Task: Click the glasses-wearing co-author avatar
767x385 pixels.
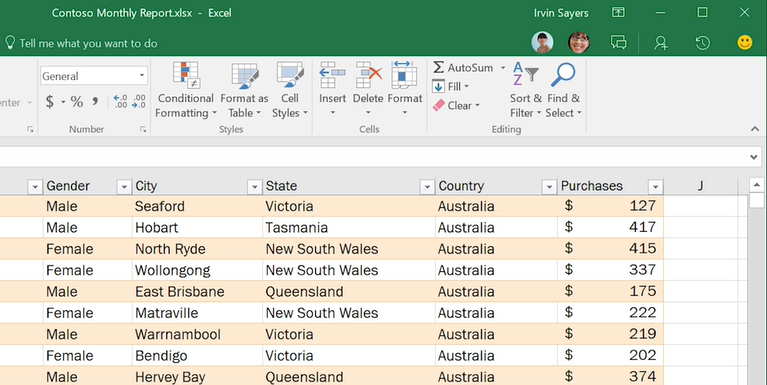Action: tap(579, 43)
